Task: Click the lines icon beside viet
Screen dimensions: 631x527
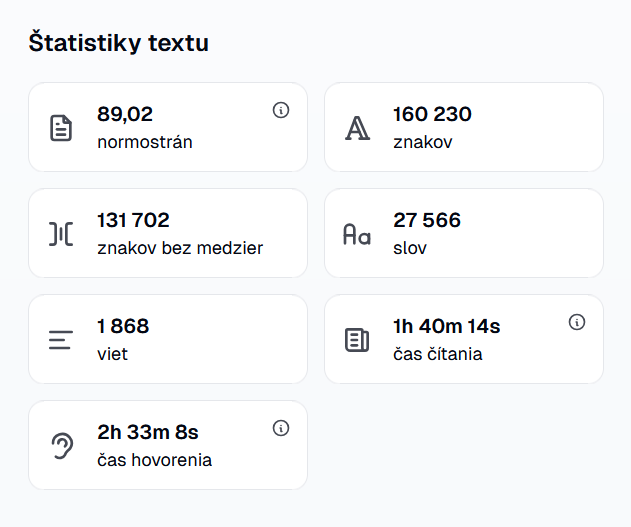Action: click(x=61, y=340)
